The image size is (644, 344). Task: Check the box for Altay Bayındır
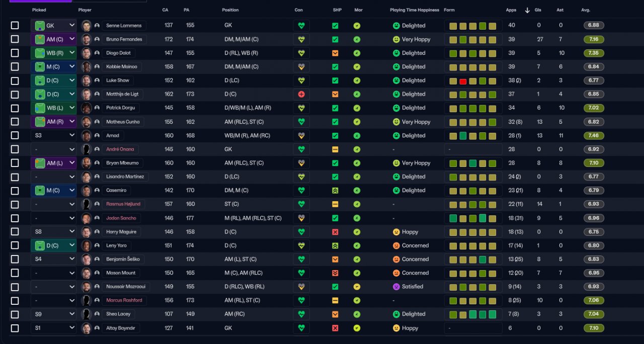15,328
